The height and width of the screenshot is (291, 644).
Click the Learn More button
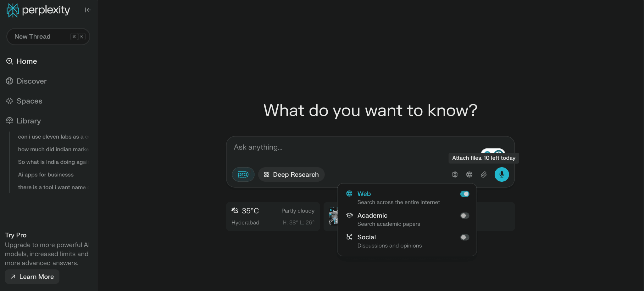pyautogui.click(x=32, y=277)
